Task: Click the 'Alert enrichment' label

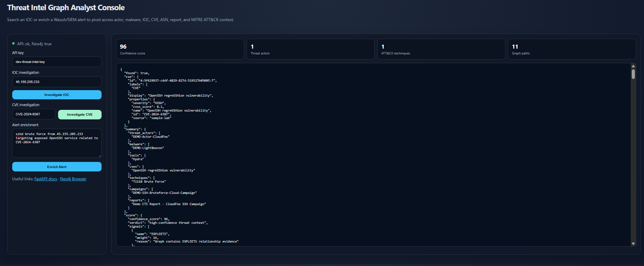Action: coord(25,125)
